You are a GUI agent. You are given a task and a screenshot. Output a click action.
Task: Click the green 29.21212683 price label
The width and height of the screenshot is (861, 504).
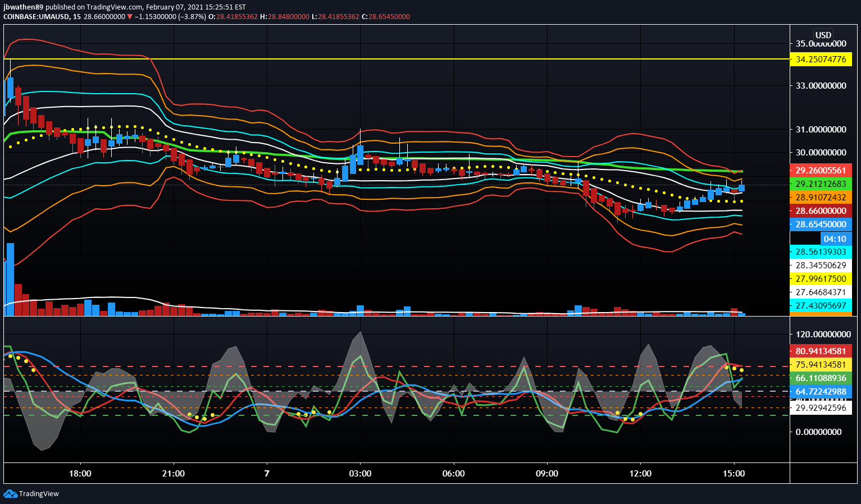[821, 184]
